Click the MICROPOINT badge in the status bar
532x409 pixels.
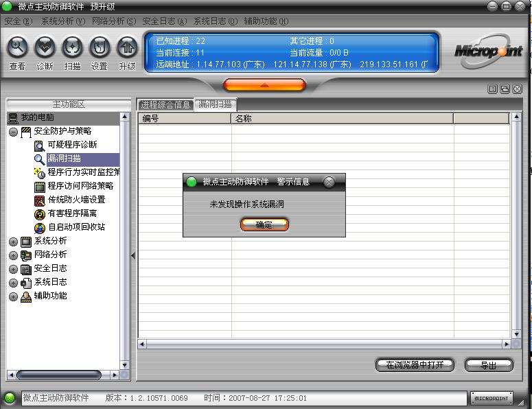click(x=491, y=398)
